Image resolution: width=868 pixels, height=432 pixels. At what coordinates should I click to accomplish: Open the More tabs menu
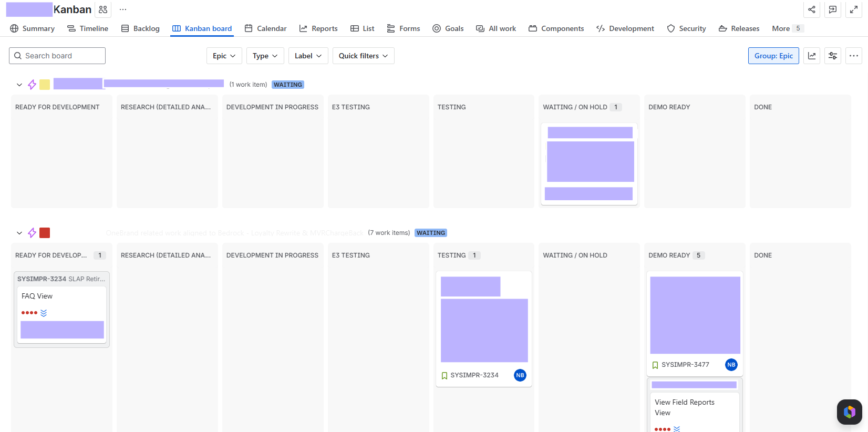[787, 28]
